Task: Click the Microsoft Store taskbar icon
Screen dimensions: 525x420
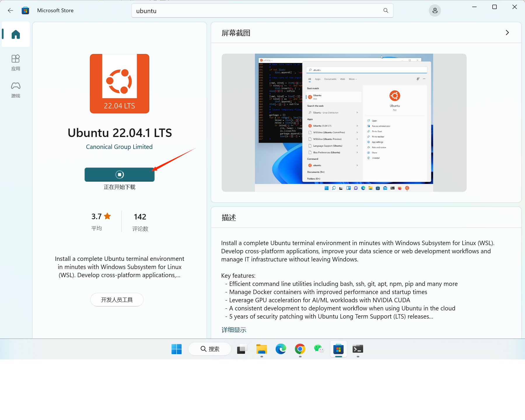Action: [x=338, y=349]
